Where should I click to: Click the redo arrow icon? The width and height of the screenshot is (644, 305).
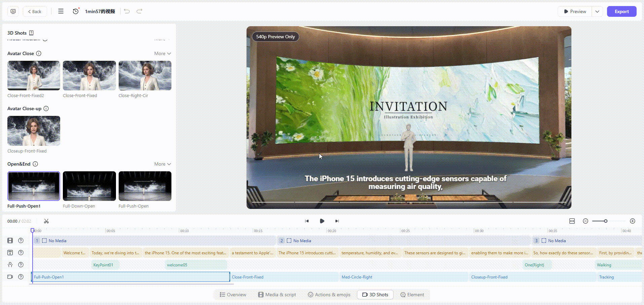139,11
